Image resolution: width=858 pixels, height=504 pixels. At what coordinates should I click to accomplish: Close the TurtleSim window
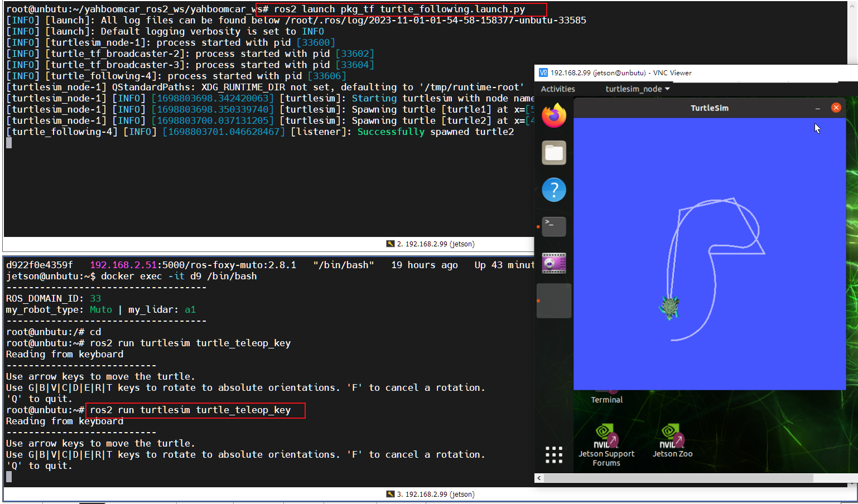point(836,108)
